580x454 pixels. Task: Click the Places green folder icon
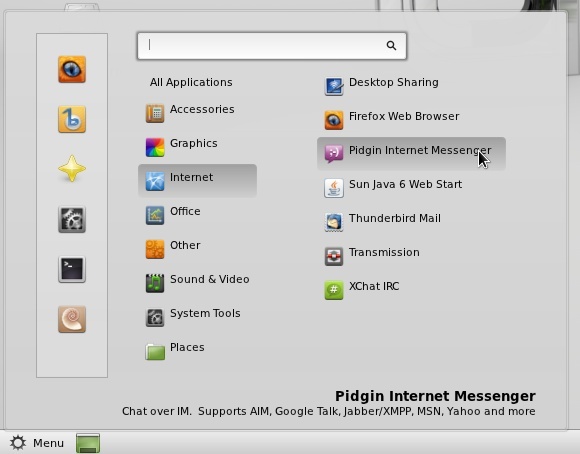pos(155,351)
